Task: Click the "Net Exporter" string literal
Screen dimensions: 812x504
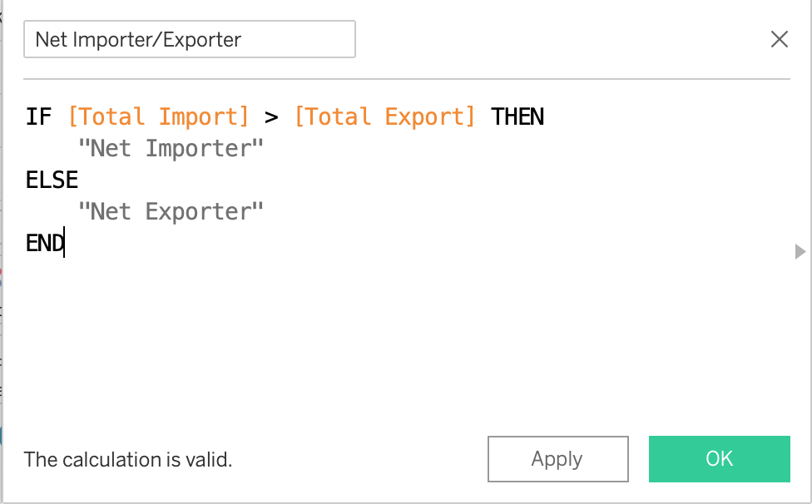Action: [171, 211]
